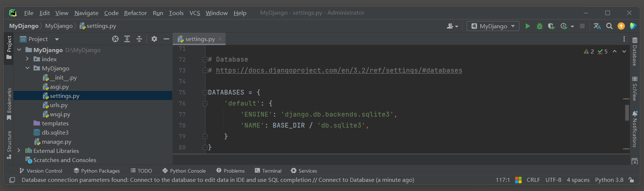Viewport: 644px width, 191px height.
Task: Expand the index folder
Action: (27, 59)
